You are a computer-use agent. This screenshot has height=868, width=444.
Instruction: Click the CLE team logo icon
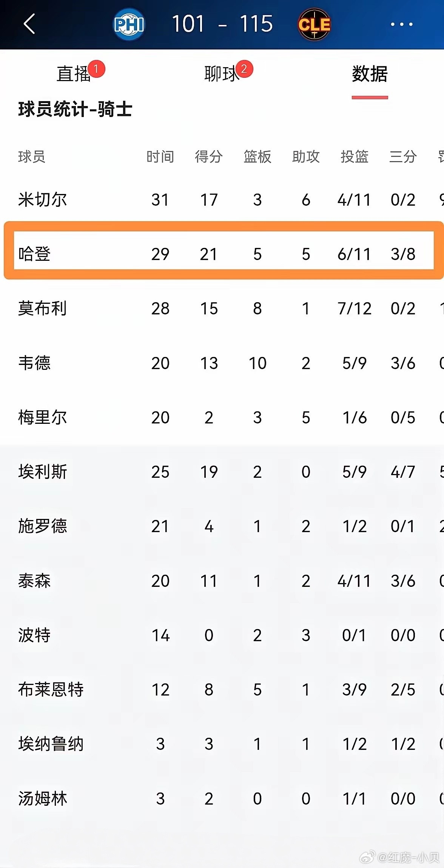[314, 24]
